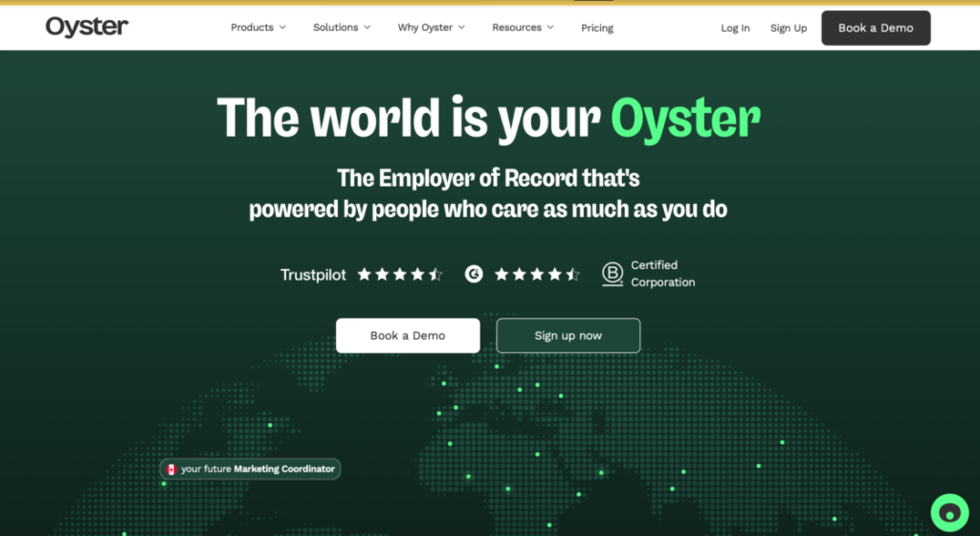Go to the Pricing page
This screenshot has height=536, width=980.
click(x=597, y=28)
